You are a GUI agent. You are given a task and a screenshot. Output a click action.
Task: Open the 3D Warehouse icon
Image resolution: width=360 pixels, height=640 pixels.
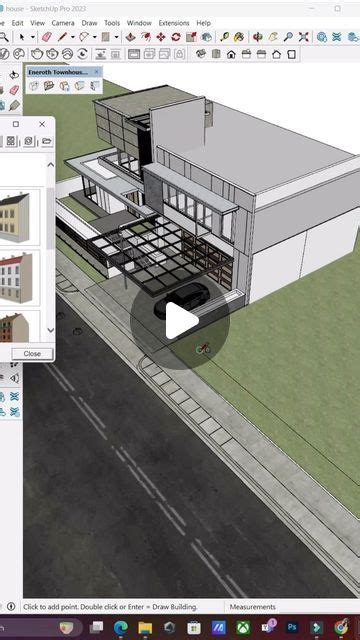coord(322,37)
